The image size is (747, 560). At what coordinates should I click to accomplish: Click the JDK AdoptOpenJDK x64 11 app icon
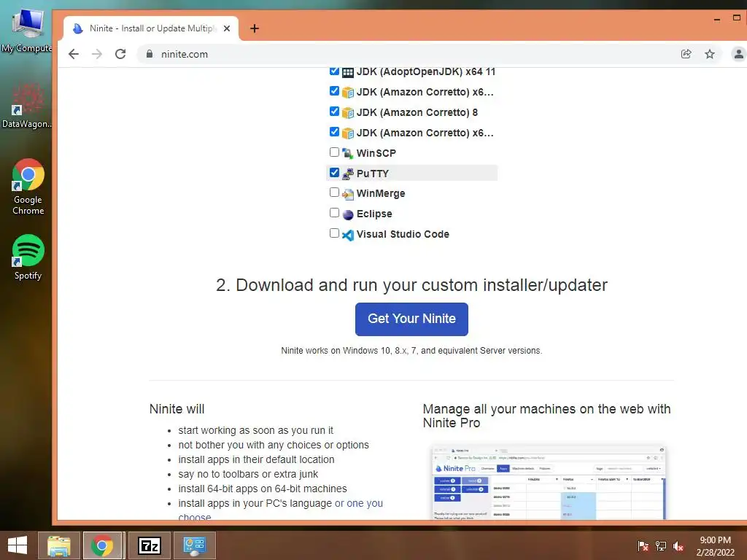348,72
